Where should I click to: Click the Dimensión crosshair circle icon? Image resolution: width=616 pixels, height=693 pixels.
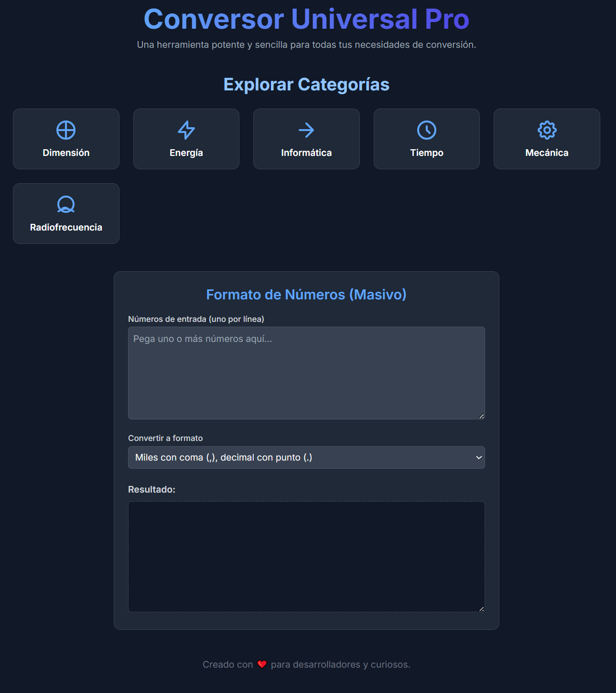(66, 130)
